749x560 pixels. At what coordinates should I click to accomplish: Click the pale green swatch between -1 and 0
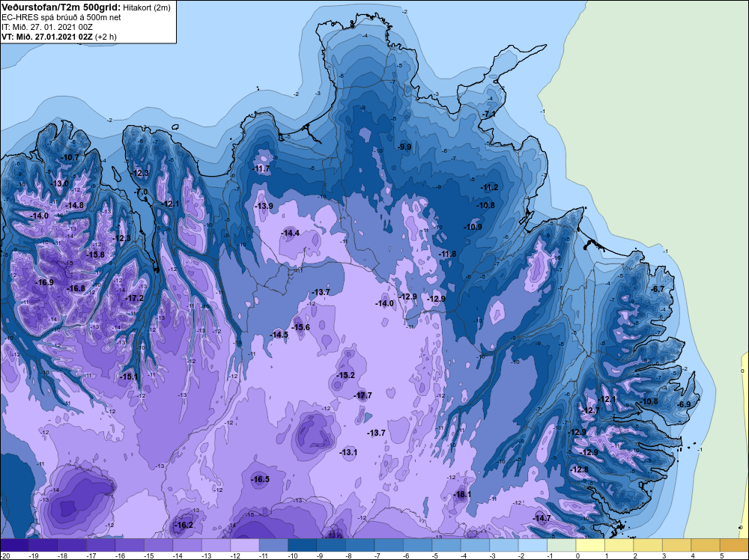pyautogui.click(x=562, y=545)
